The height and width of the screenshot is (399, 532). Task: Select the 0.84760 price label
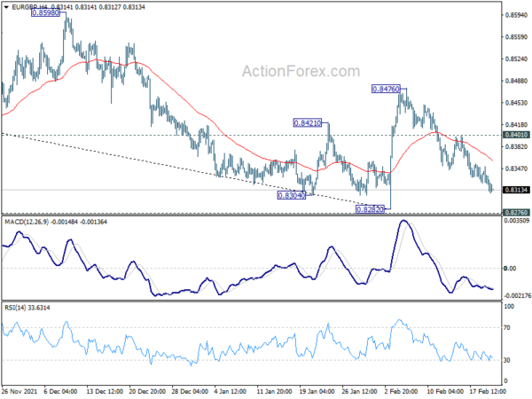386,90
